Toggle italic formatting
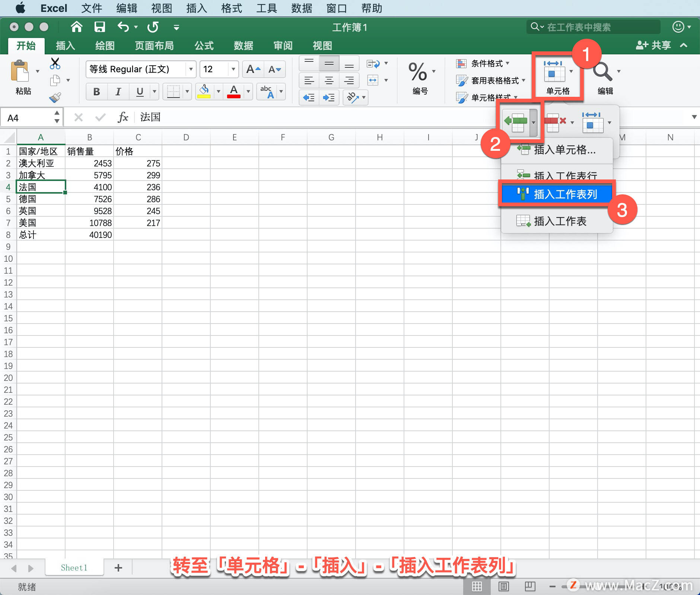 [x=118, y=92]
